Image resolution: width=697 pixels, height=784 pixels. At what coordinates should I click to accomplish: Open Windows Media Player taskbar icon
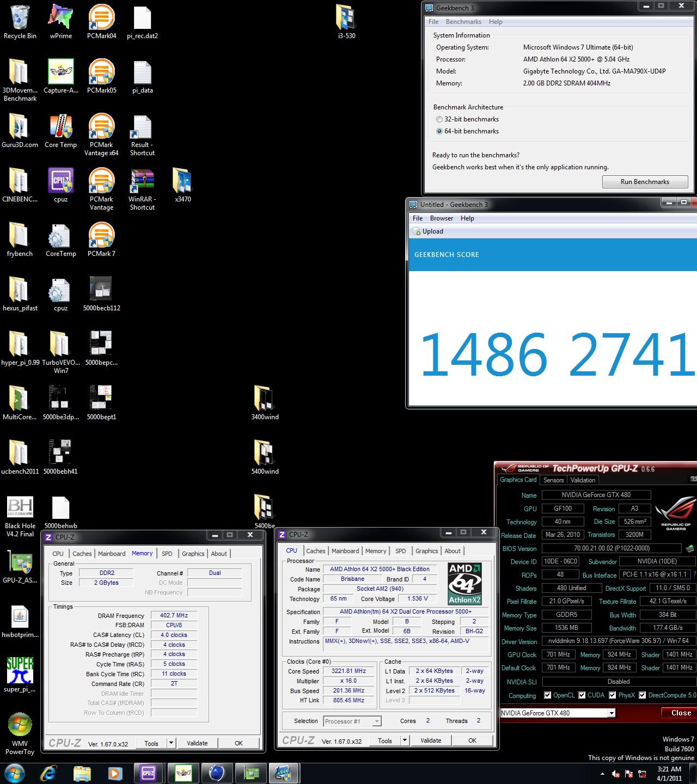tap(115, 773)
